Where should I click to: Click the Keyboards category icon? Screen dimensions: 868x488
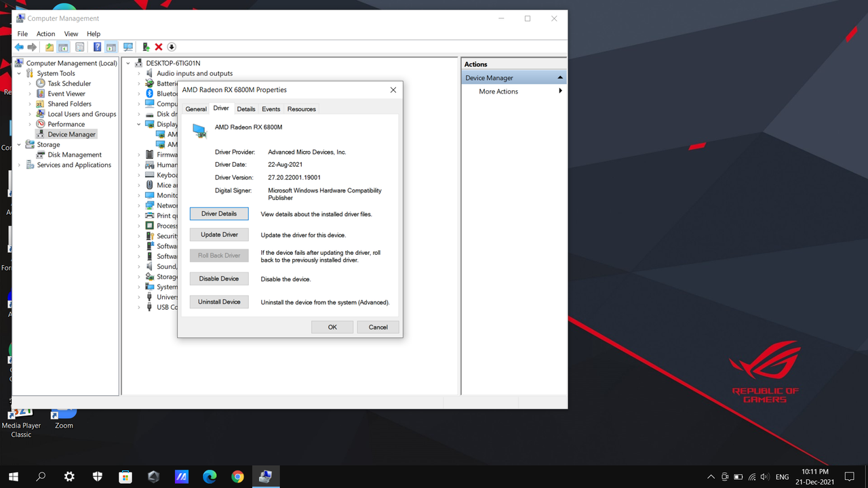pyautogui.click(x=150, y=175)
